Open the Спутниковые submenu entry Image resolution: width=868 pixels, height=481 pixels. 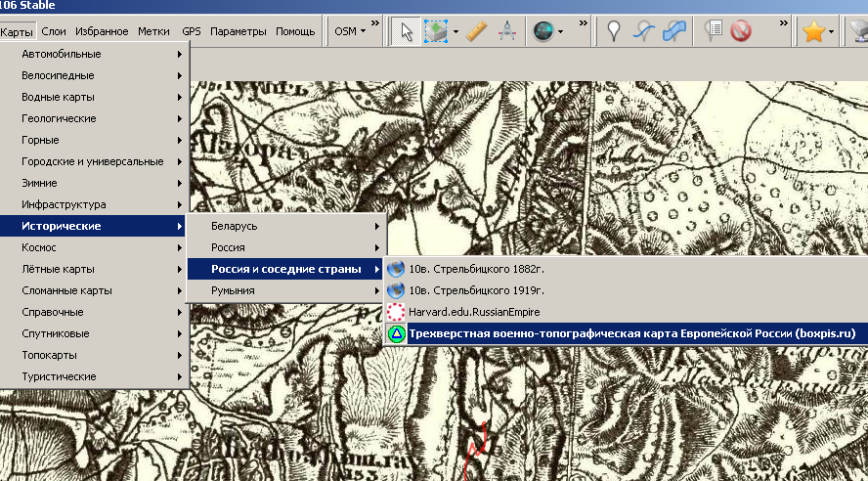(94, 333)
